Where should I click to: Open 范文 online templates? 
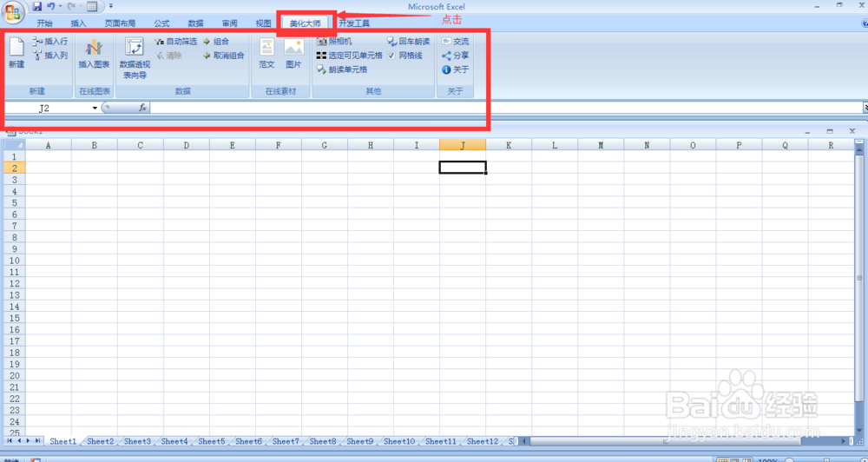pos(266,53)
